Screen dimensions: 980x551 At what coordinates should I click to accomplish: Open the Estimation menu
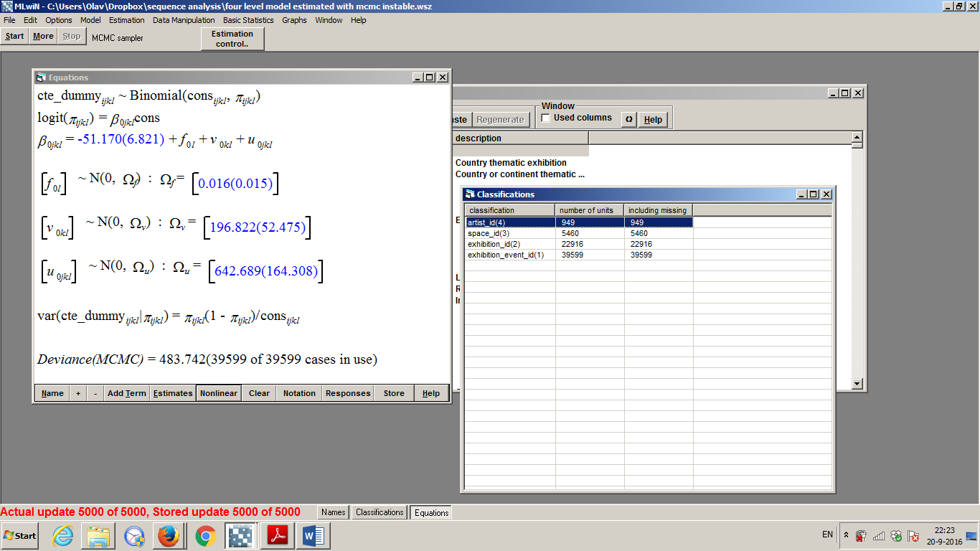(x=126, y=20)
